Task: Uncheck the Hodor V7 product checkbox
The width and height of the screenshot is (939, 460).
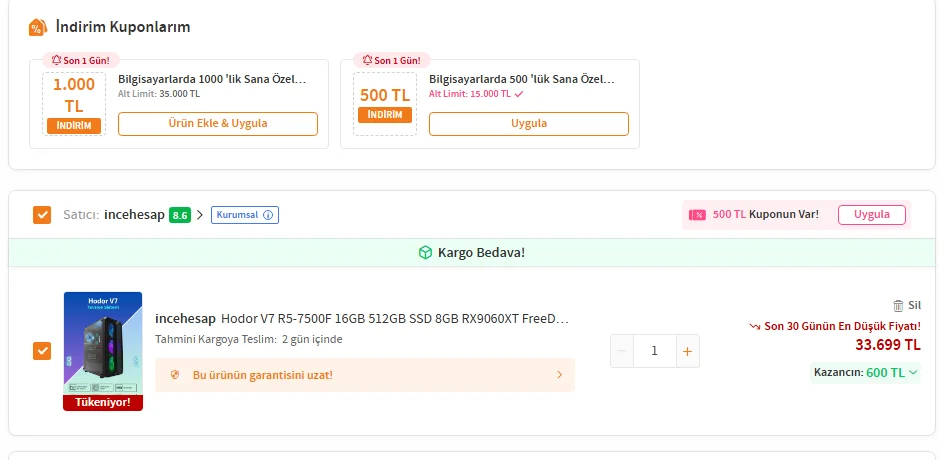Action: point(42,351)
